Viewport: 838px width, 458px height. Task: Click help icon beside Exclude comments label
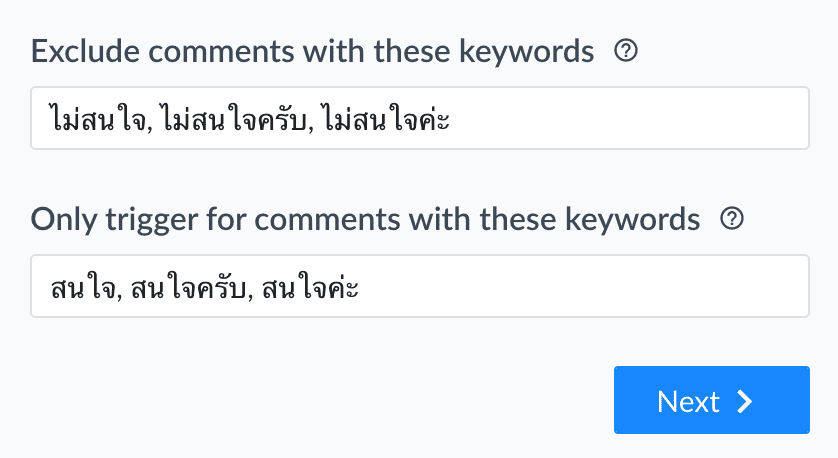tap(626, 51)
